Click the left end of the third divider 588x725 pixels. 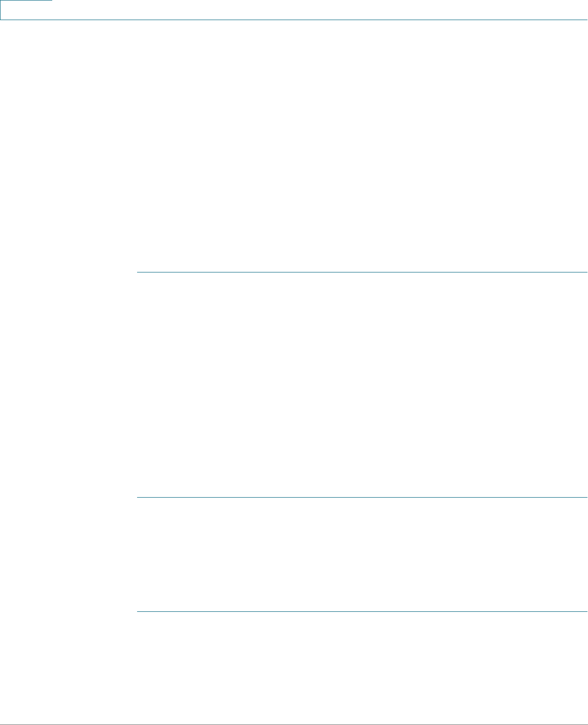(138, 612)
